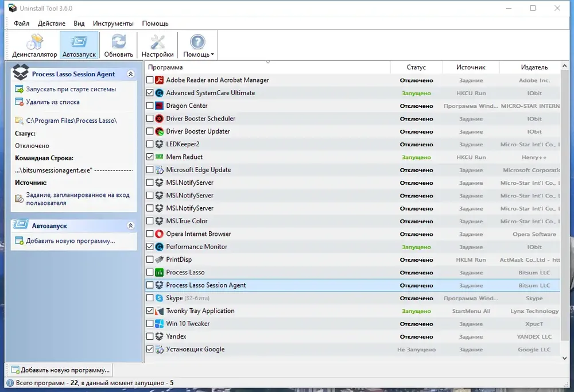Viewport: 574px width, 392px height.
Task: Open the Инструменты menu
Action: click(x=113, y=24)
